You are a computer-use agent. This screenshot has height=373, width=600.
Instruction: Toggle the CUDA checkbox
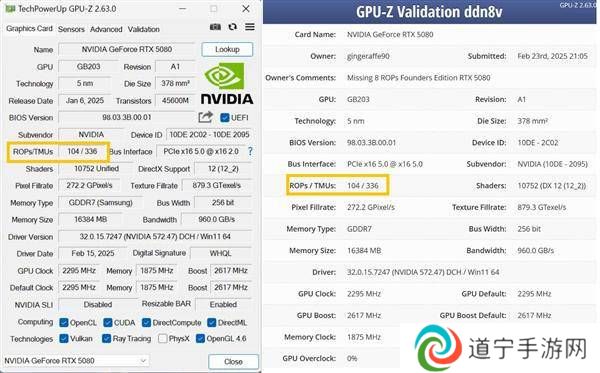click(108, 323)
